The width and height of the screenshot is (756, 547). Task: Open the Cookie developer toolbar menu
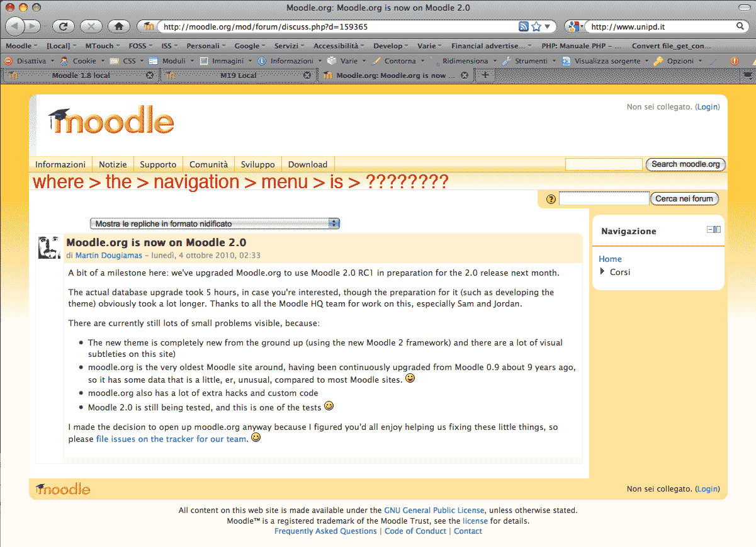pos(82,61)
